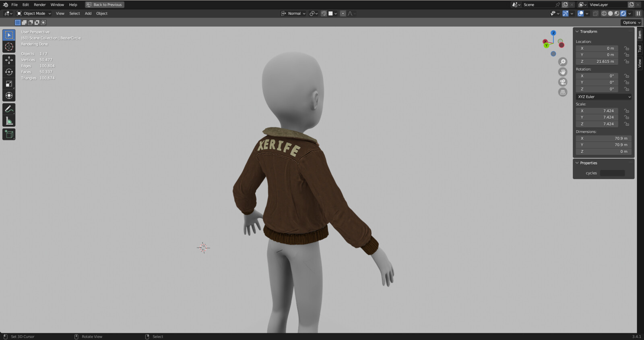644x340 pixels.
Task: Toggle proportional editing
Action: pos(343,13)
